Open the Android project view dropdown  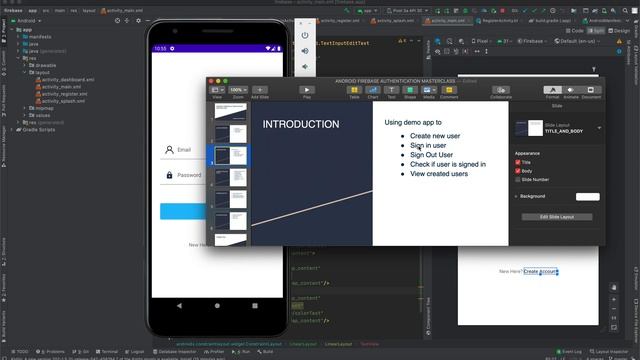26,21
